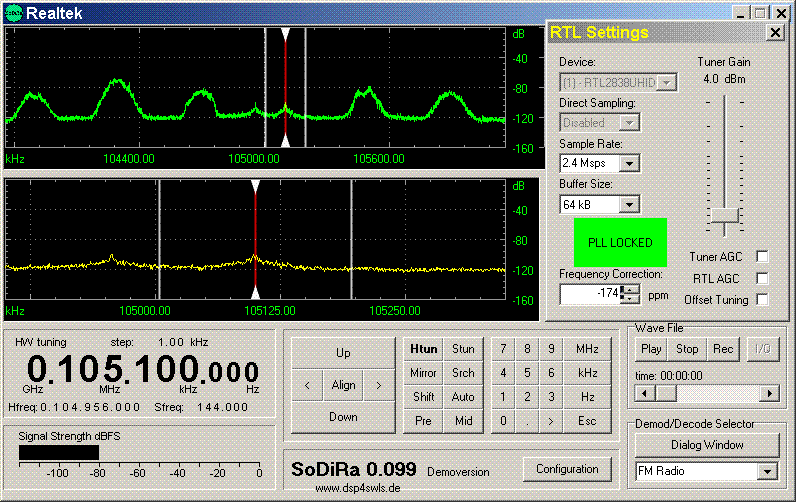Click keypad digit 5
Screen dimensions: 796x502
point(527,373)
